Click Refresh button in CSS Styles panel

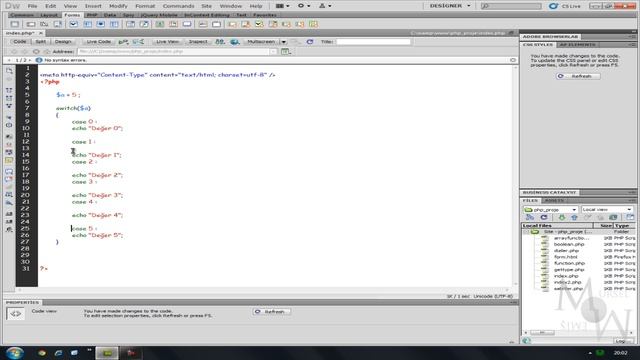(578, 76)
